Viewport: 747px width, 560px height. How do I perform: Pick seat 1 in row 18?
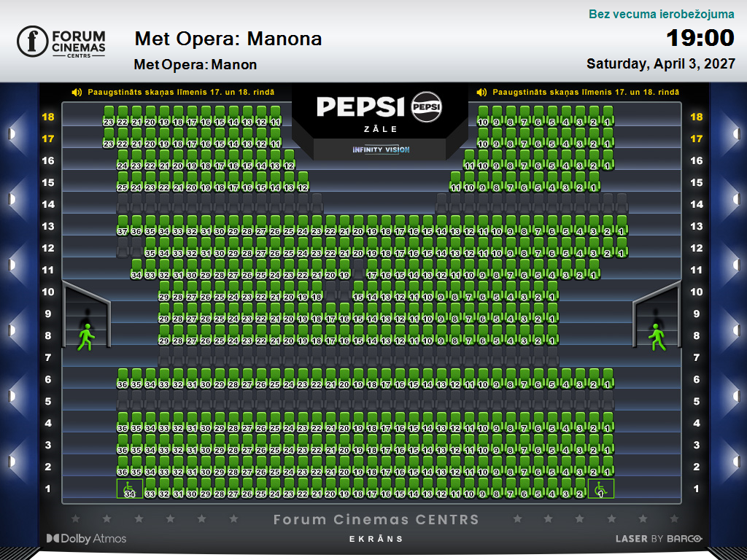(x=608, y=116)
